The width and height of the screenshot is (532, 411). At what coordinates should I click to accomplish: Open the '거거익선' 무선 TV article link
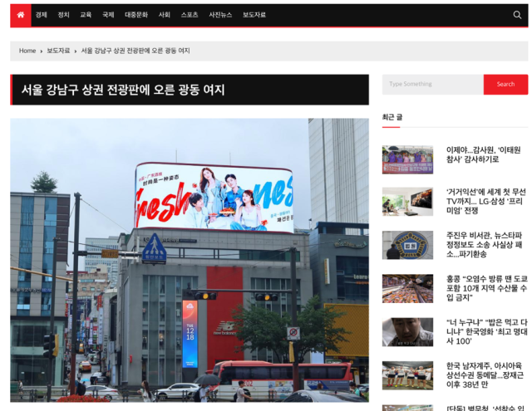[485, 201]
